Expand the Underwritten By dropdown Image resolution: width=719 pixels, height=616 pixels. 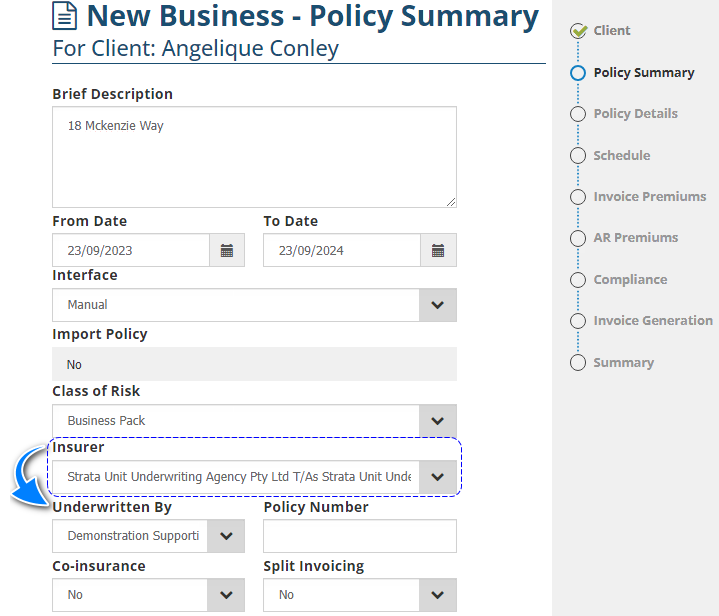click(x=226, y=536)
